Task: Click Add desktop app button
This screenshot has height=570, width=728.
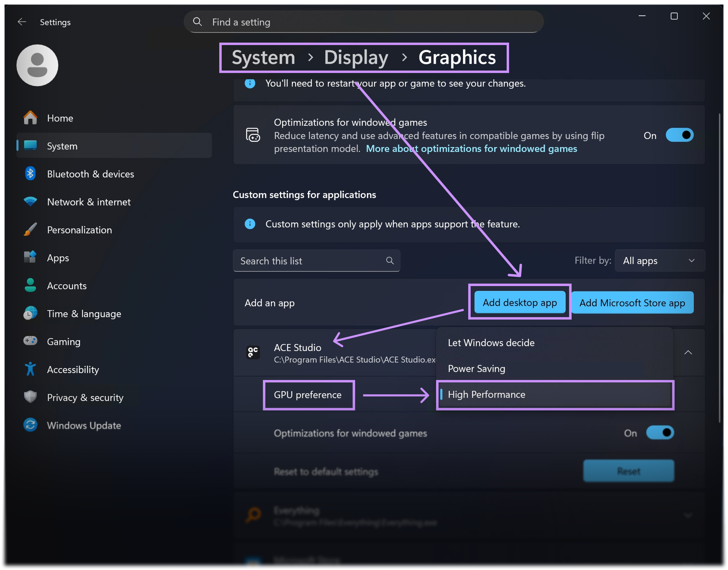Action: (520, 302)
